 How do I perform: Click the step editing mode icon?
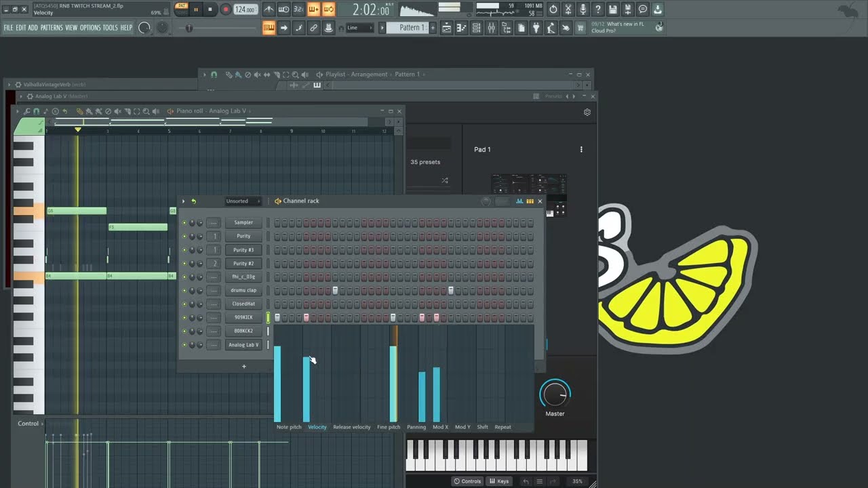[x=298, y=28]
